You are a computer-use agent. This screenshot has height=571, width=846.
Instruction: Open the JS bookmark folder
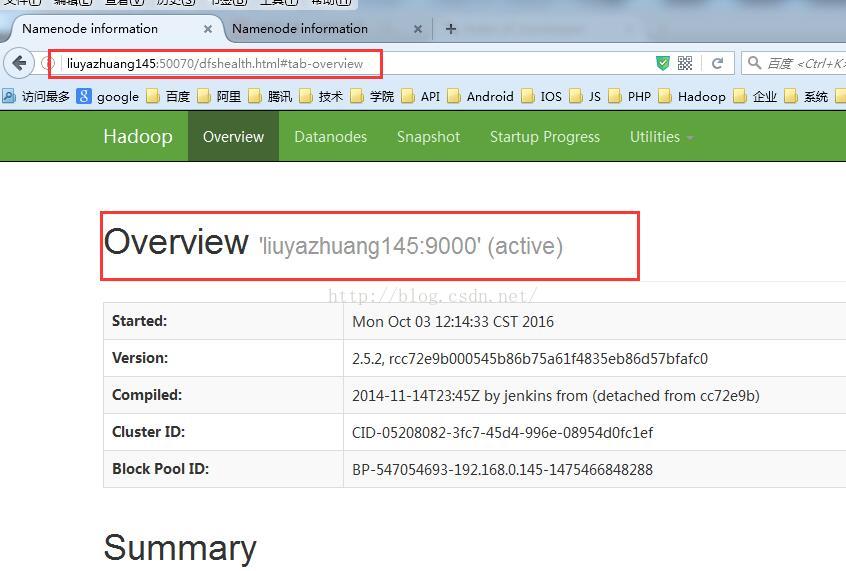(585, 97)
